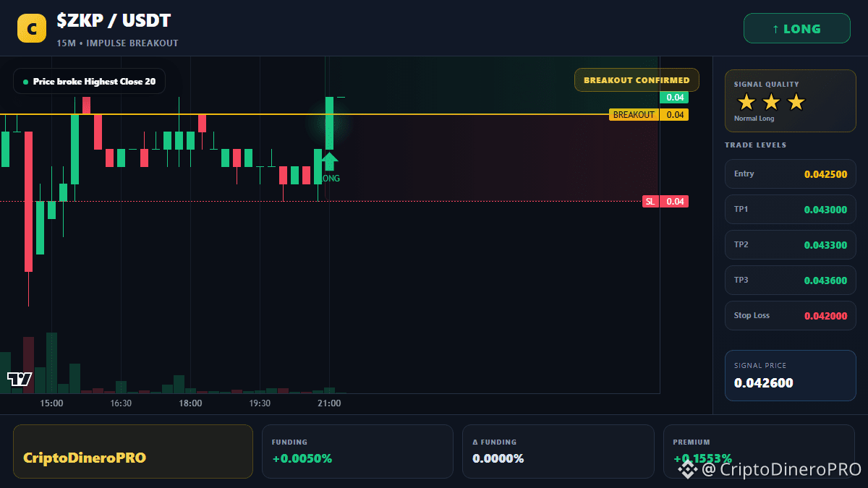Viewport: 868px width, 488px height.
Task: Click the BREAKOUT price line label
Action: pos(634,114)
